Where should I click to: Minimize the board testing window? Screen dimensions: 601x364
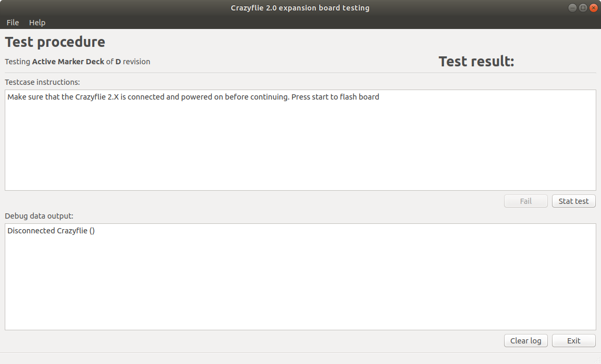coord(573,8)
